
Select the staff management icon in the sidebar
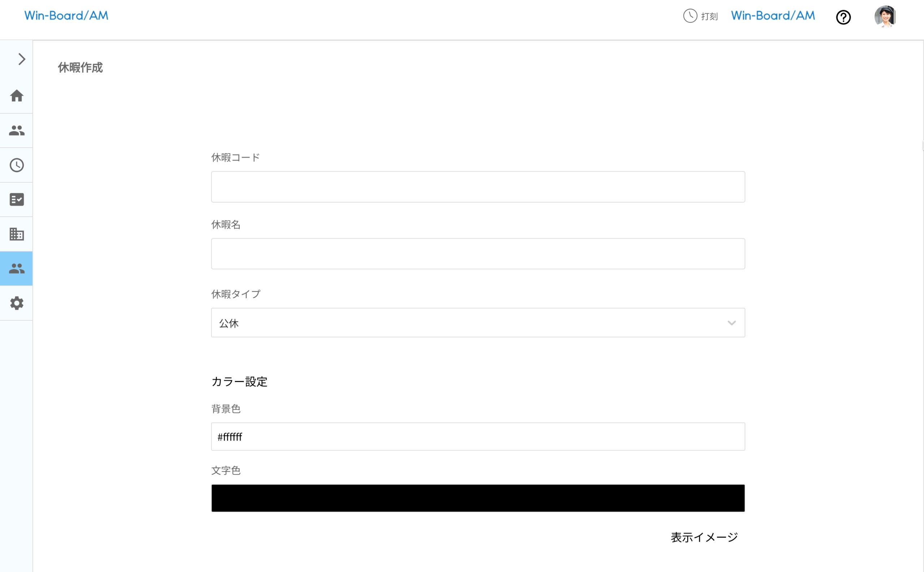click(x=16, y=130)
